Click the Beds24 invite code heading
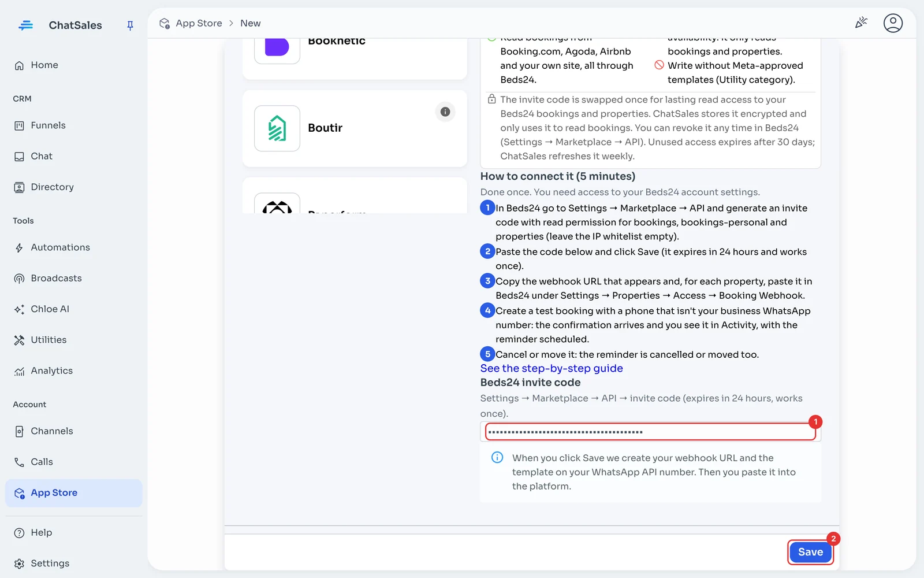Screen dimensions: 924x578 (530, 383)
